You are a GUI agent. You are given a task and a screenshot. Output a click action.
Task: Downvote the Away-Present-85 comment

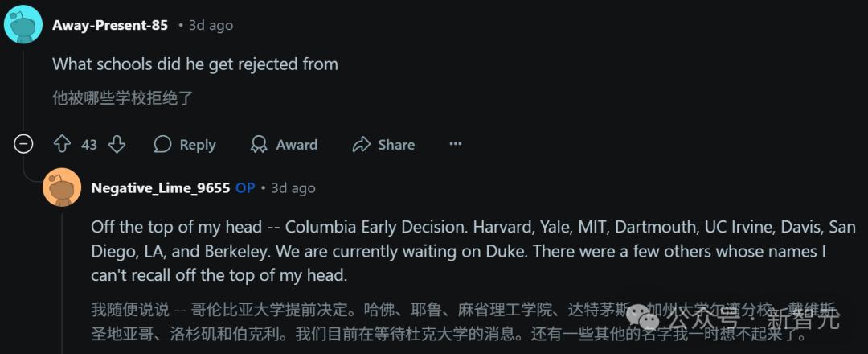point(117,145)
